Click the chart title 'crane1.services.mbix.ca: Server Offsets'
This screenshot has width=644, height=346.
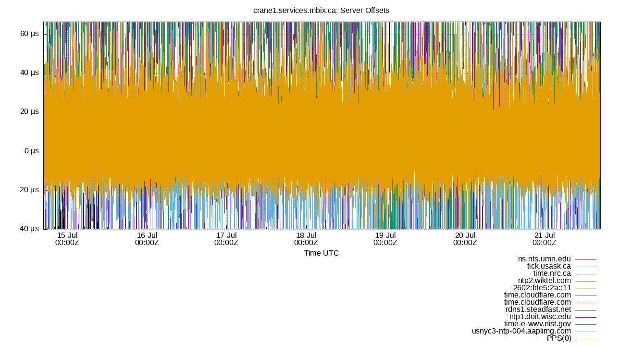[x=321, y=10]
